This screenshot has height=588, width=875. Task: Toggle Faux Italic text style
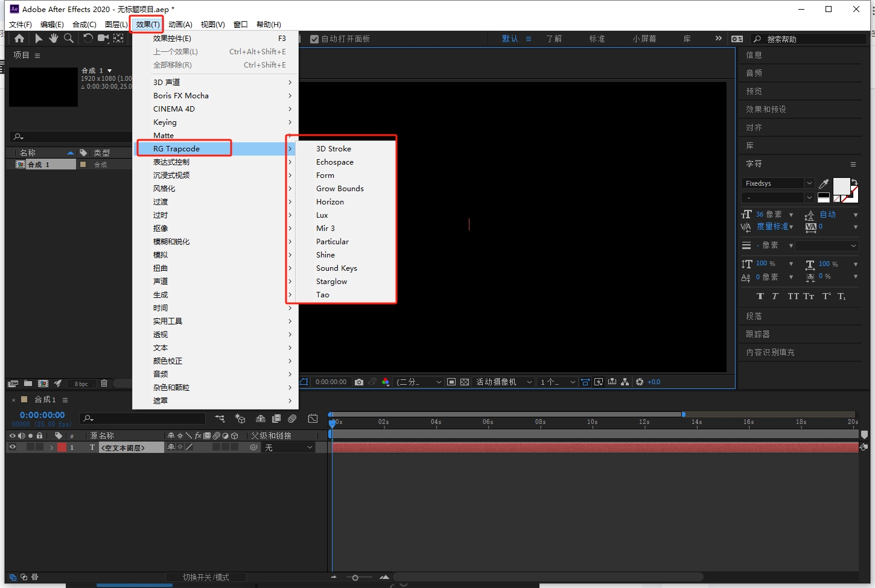[775, 296]
